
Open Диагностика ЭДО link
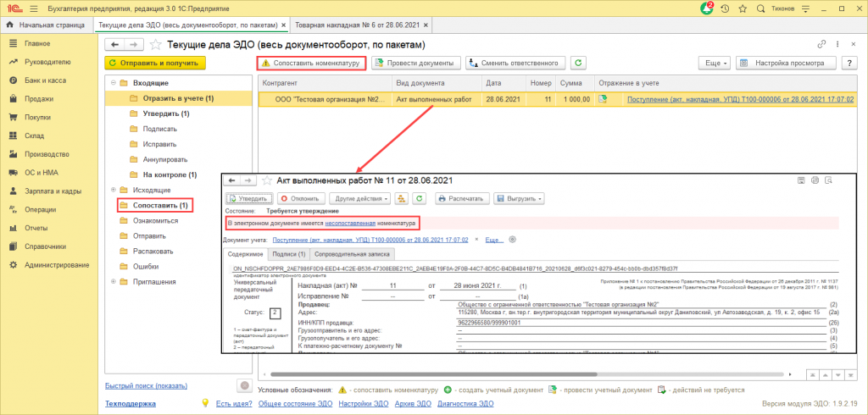pyautogui.click(x=465, y=404)
